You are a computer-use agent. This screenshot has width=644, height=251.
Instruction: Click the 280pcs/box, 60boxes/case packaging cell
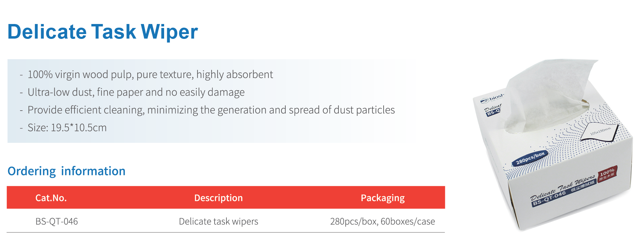tap(382, 222)
